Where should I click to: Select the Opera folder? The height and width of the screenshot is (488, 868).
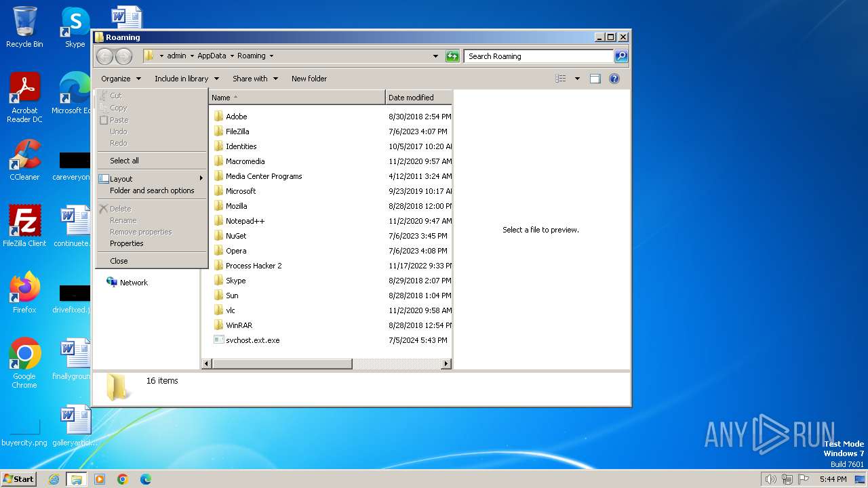[x=236, y=251]
